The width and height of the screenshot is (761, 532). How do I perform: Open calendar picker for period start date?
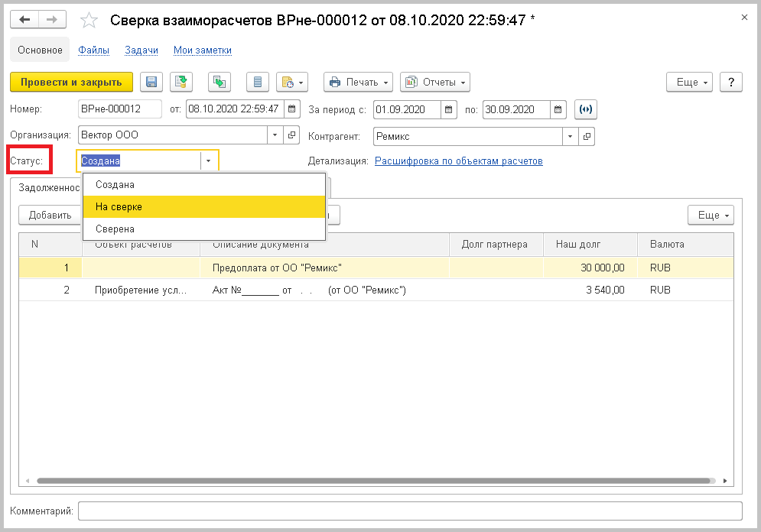[450, 109]
